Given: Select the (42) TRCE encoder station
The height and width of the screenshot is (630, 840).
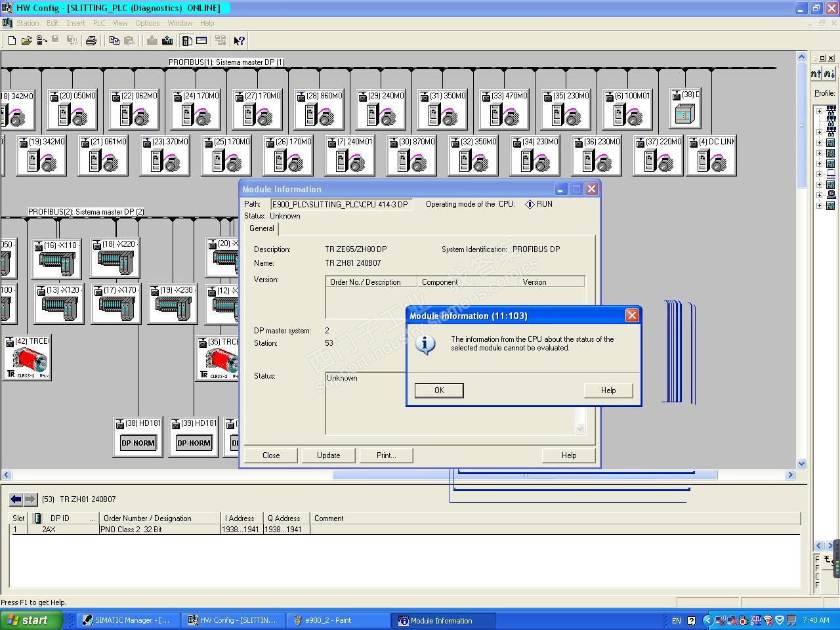Looking at the screenshot, I should click(27, 358).
